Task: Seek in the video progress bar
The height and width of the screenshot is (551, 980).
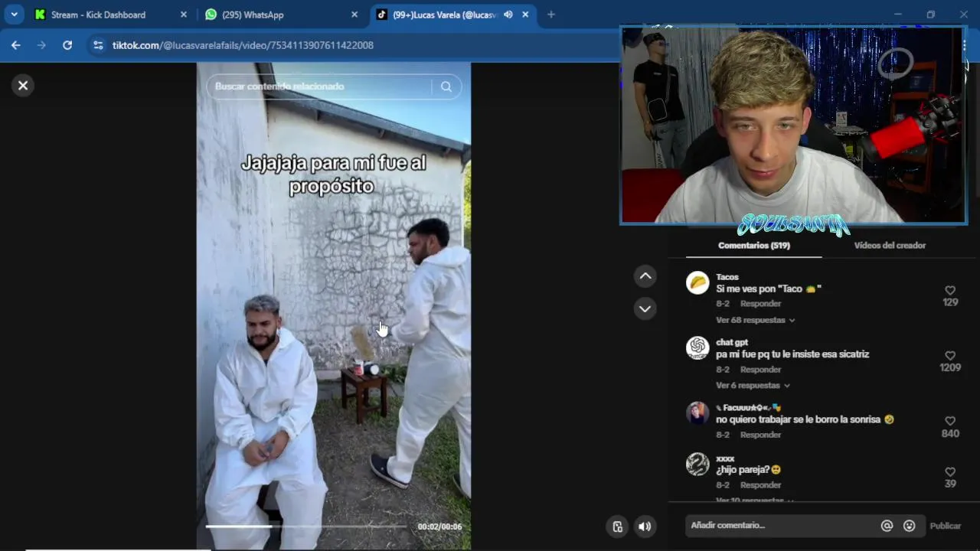Action: coord(306,527)
